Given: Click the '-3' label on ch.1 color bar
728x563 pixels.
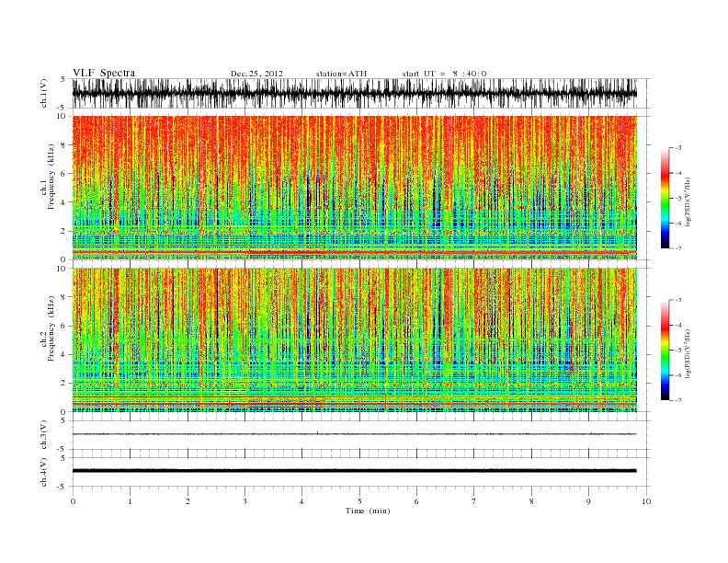Looking at the screenshot, I should click(678, 148).
